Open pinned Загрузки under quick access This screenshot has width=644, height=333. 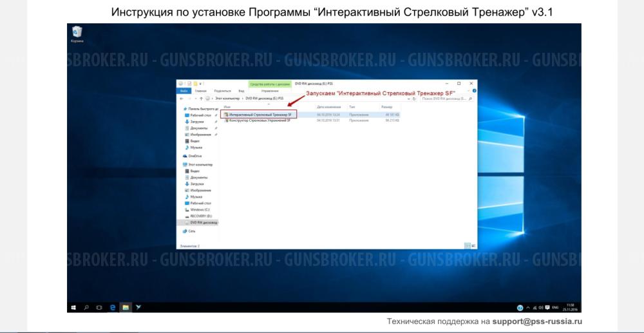(x=194, y=122)
